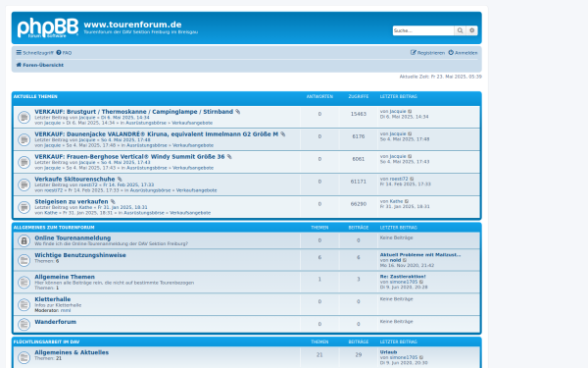Open topic Verkaufe Skitourenschuhe
The height and width of the screenshot is (368, 588).
coord(74,180)
